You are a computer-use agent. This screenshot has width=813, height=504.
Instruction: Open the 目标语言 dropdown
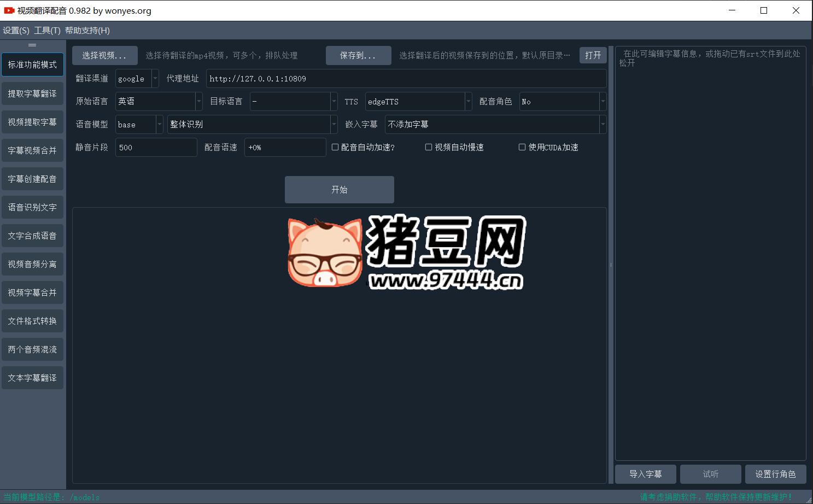294,102
